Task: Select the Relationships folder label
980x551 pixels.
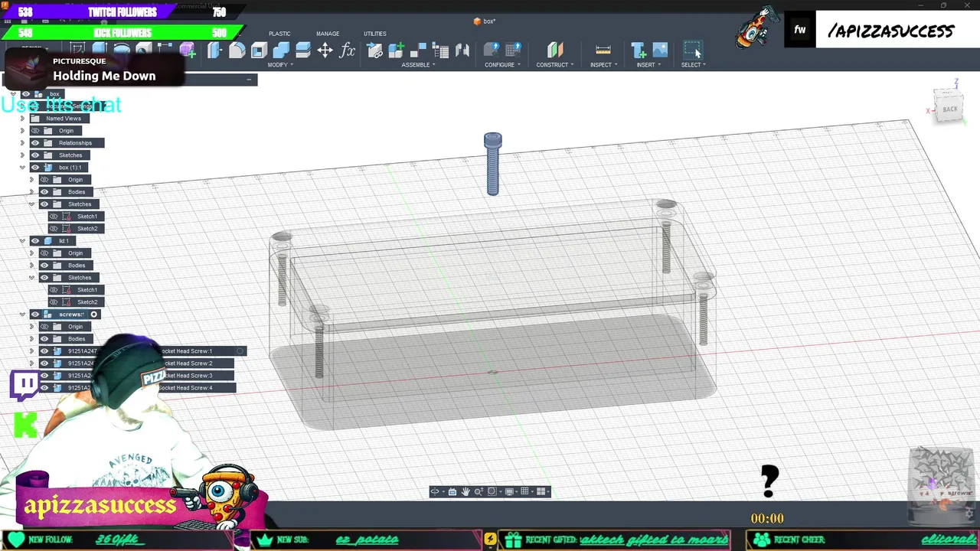Action: click(75, 143)
